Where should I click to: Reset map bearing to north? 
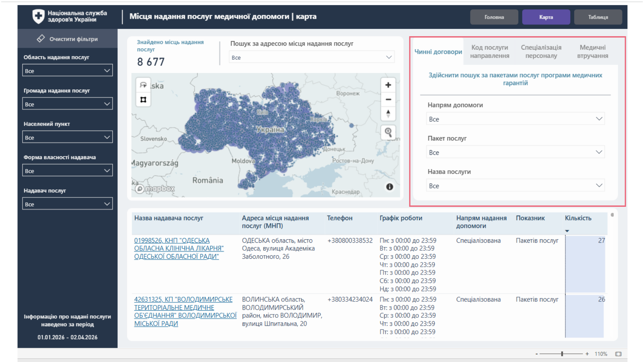click(388, 114)
